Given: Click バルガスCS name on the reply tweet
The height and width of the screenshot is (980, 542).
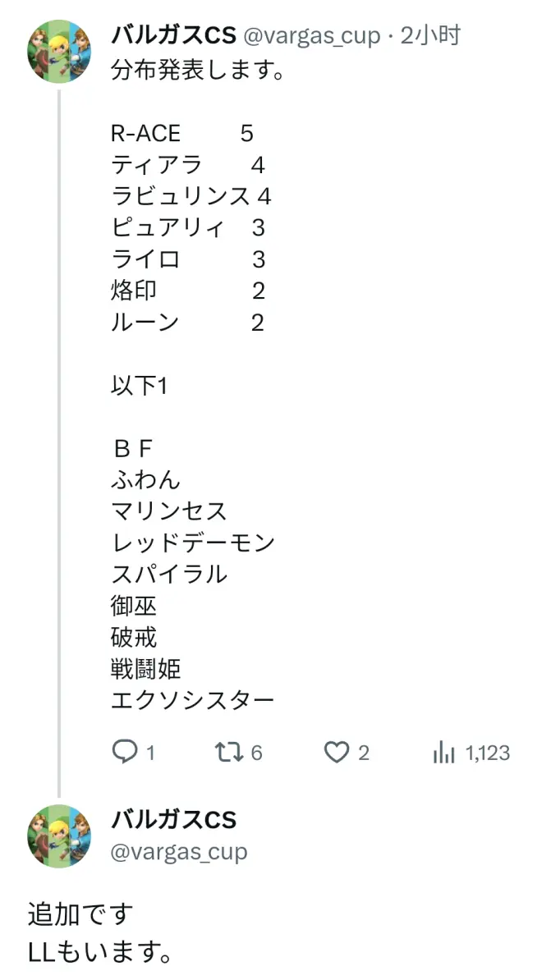Looking at the screenshot, I should 173,819.
